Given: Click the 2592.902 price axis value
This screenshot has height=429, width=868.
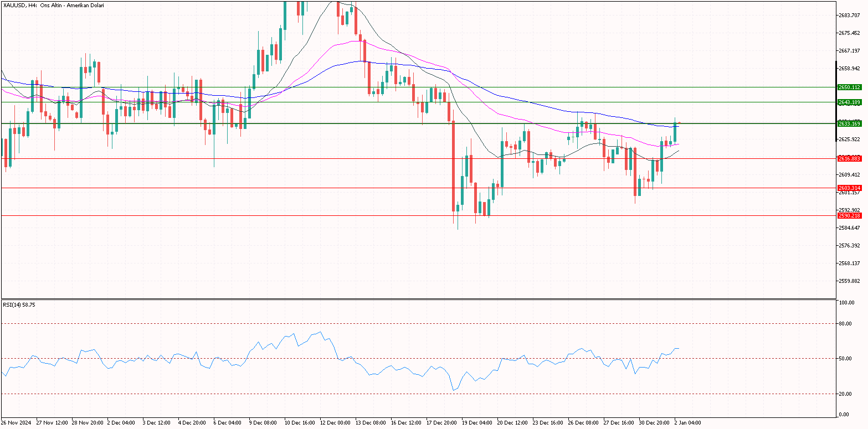Looking at the screenshot, I should point(849,210).
